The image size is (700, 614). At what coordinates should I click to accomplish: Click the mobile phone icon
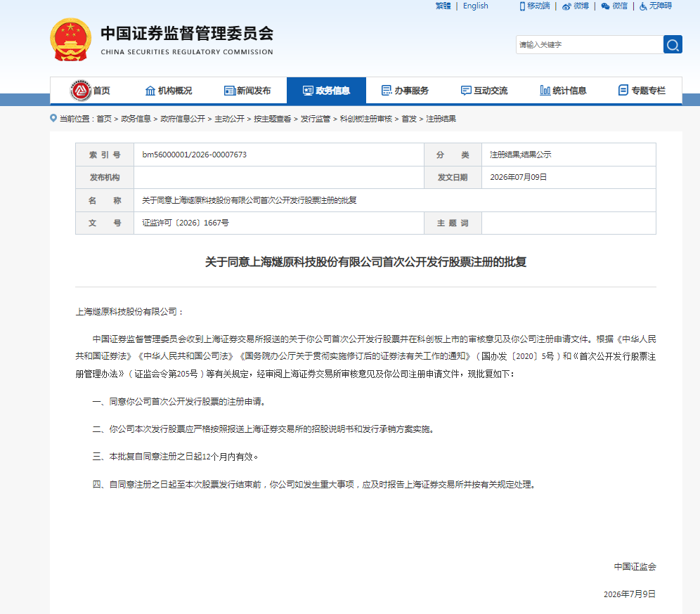coord(522,6)
